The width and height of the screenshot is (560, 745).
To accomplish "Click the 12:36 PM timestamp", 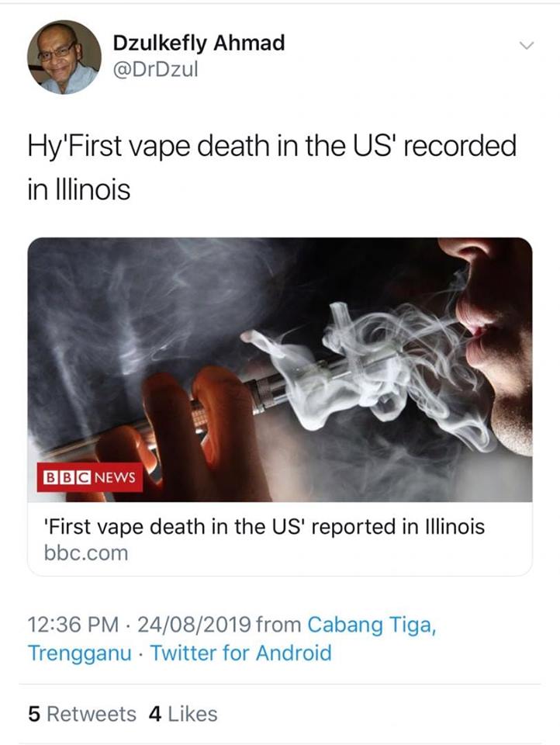I will (73, 624).
